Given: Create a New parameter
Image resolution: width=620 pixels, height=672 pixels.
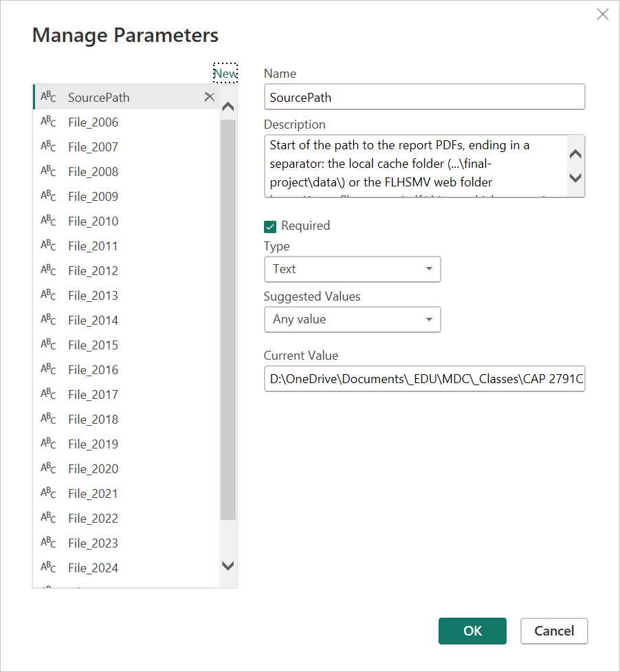Looking at the screenshot, I should [x=225, y=74].
